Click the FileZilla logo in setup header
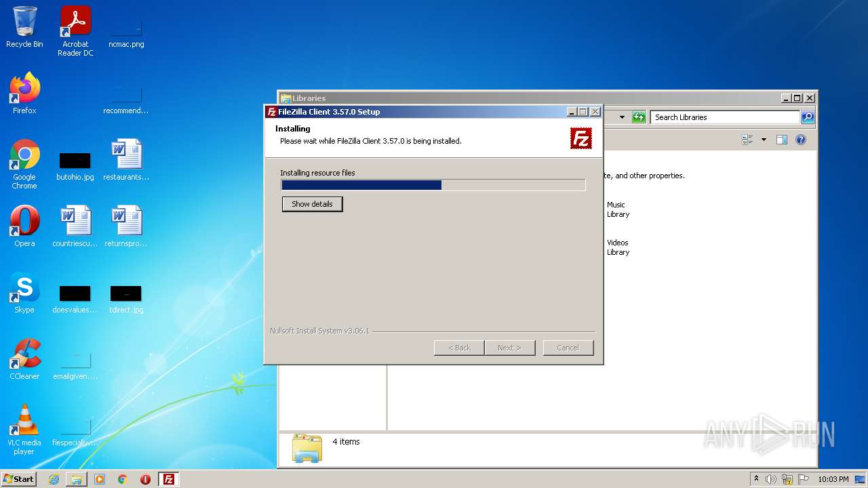868x488 pixels. coord(581,138)
